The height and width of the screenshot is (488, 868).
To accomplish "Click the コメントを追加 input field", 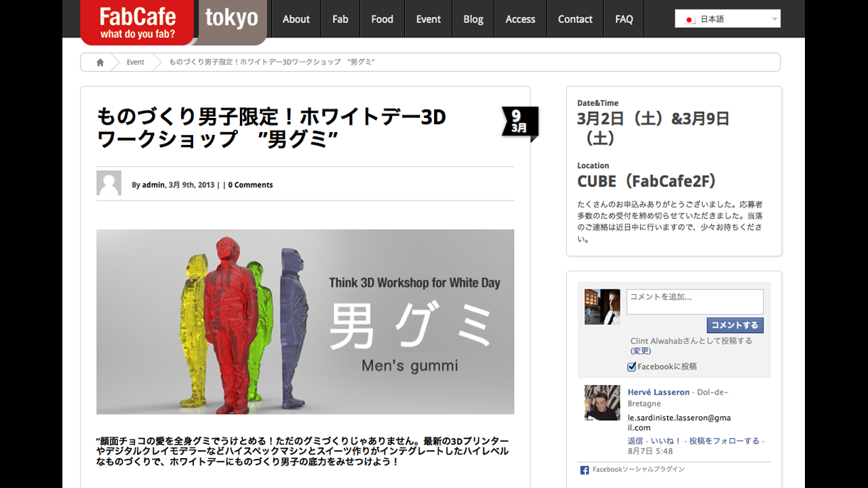I will [695, 302].
